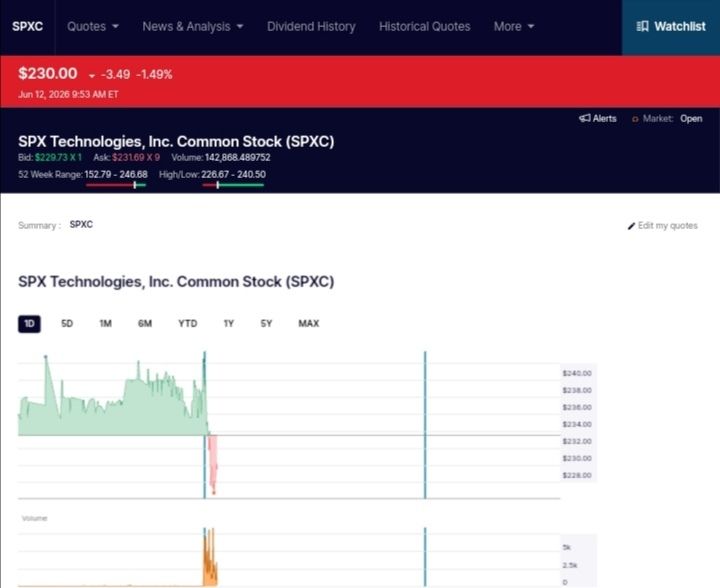Image resolution: width=720 pixels, height=588 pixels.
Task: Click the pencil icon beside Edit my quotes
Action: (631, 226)
